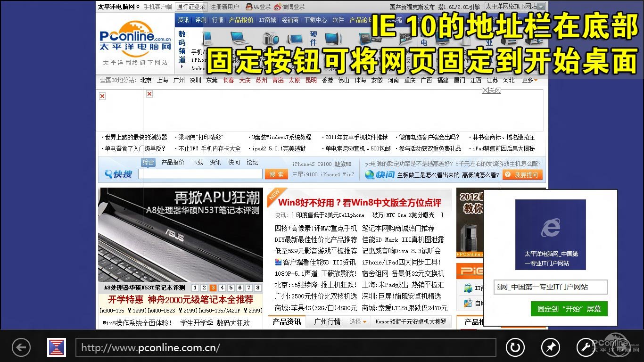Click the ASUS N53T laptop slide image
644x362 pixels.
coord(181,235)
